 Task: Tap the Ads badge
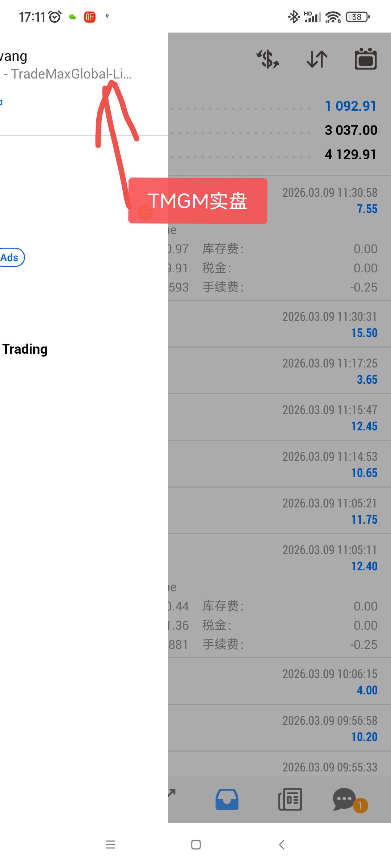tap(10, 258)
